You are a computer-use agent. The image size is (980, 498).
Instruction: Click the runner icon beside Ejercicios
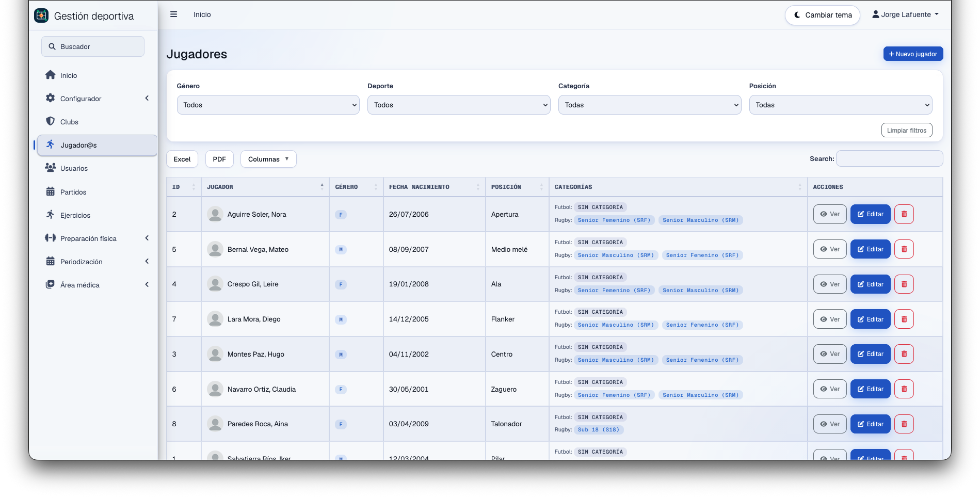coord(50,215)
